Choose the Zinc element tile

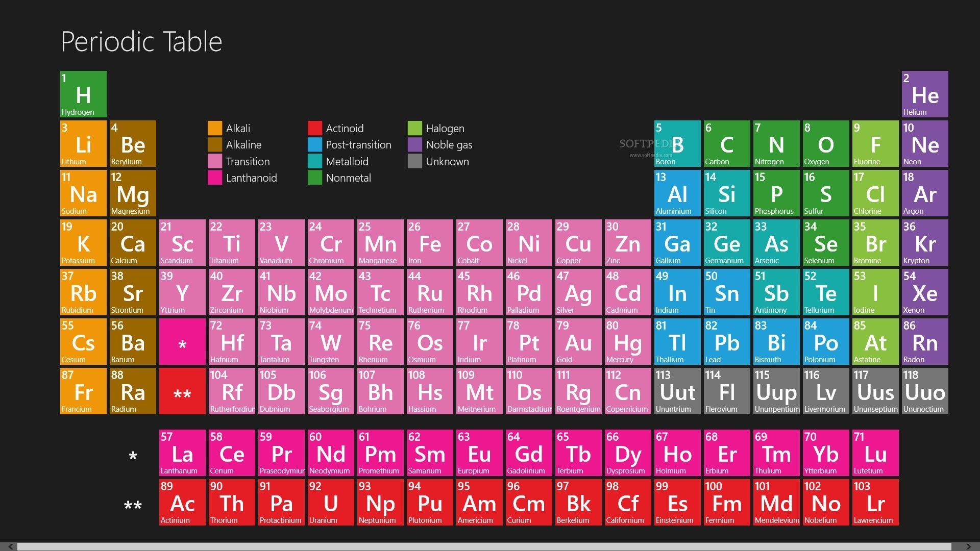628,242
